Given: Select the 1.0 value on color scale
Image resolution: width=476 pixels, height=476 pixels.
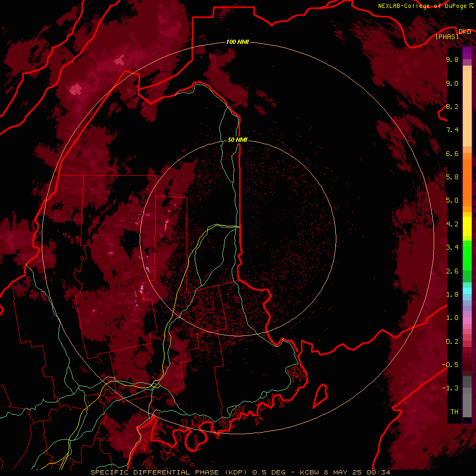Looking at the screenshot, I should click(452, 318).
